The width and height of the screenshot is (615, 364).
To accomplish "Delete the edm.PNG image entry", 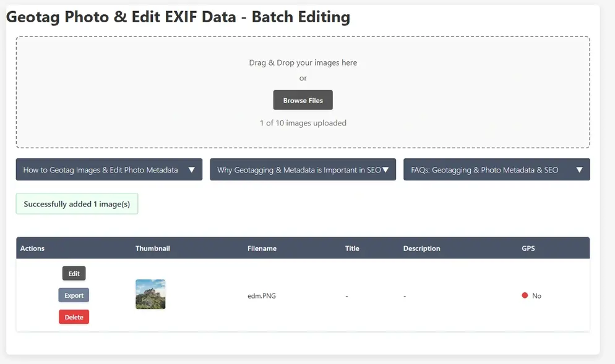I will (74, 316).
